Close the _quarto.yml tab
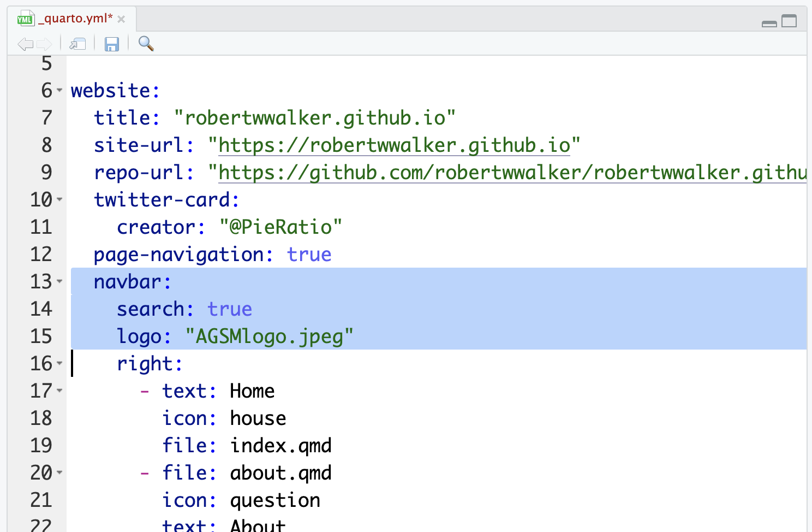Screen dimensions: 812x532 (x=121, y=19)
